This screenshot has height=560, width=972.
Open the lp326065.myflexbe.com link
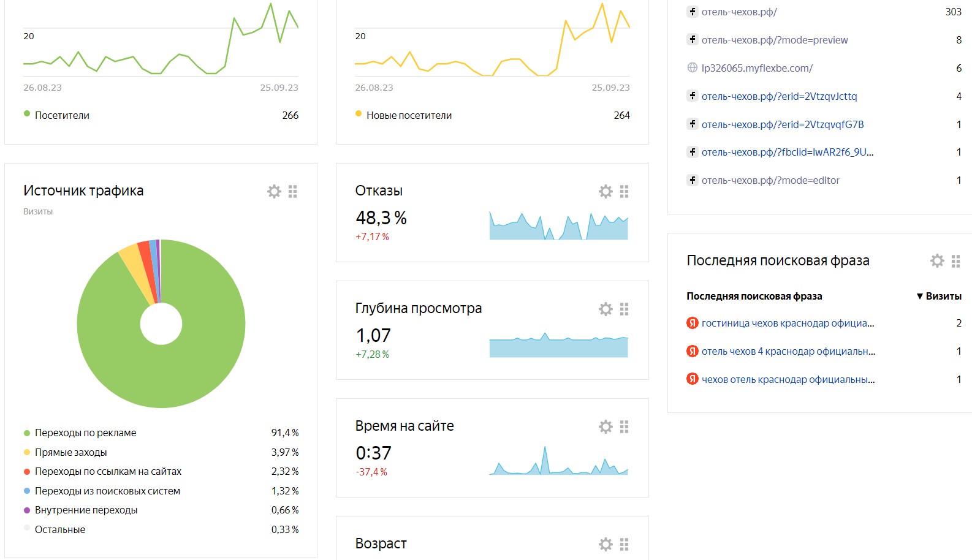pyautogui.click(x=757, y=68)
